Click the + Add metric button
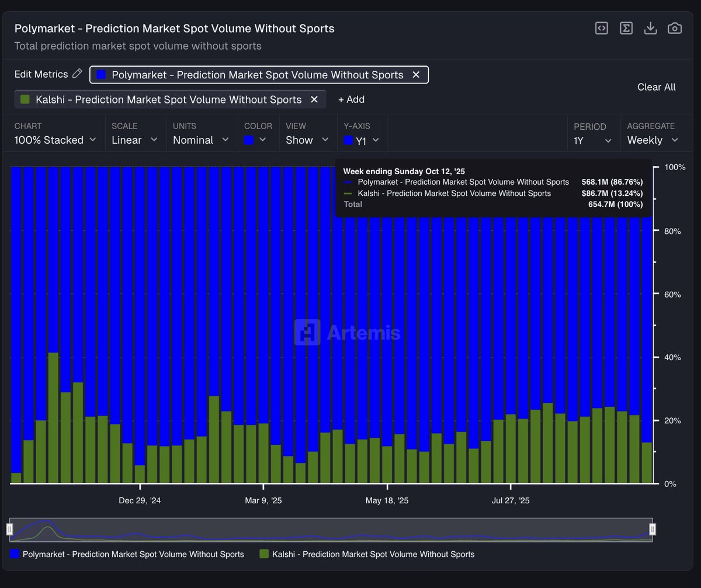Viewport: 701px width, 588px height. [351, 99]
